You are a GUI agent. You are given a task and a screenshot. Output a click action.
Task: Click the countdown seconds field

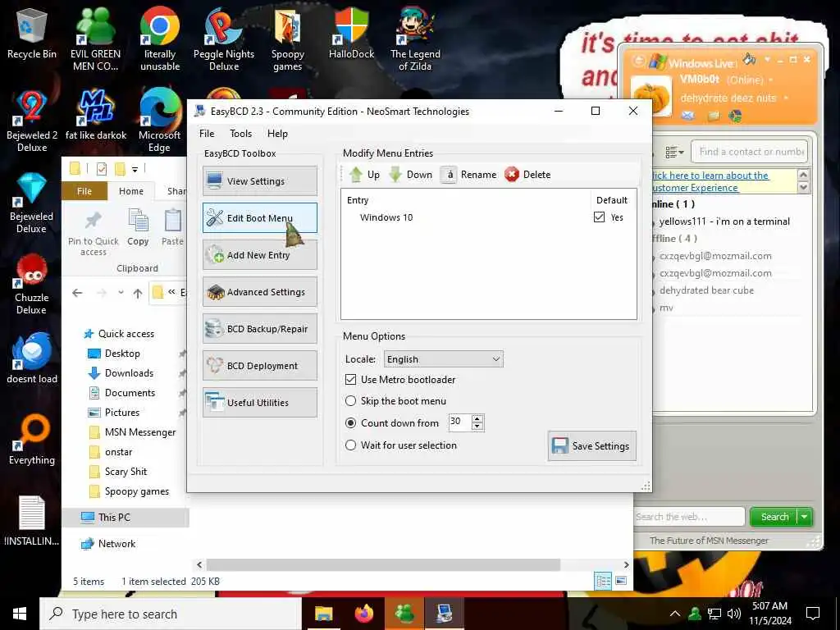[x=459, y=422]
